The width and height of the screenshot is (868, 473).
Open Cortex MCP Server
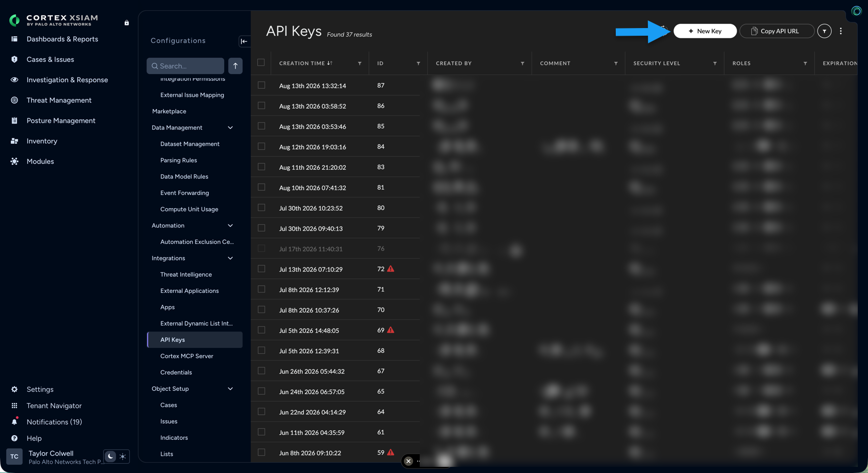coord(187,356)
